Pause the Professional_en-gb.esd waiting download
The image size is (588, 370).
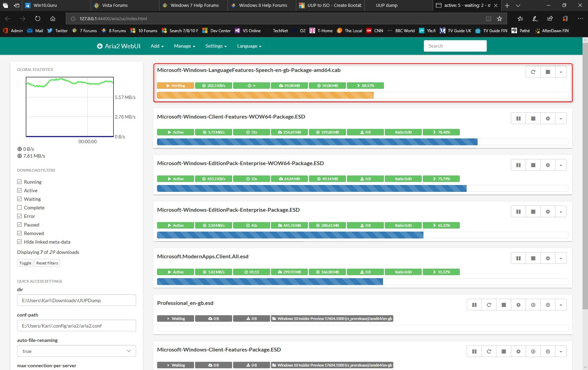click(x=474, y=305)
